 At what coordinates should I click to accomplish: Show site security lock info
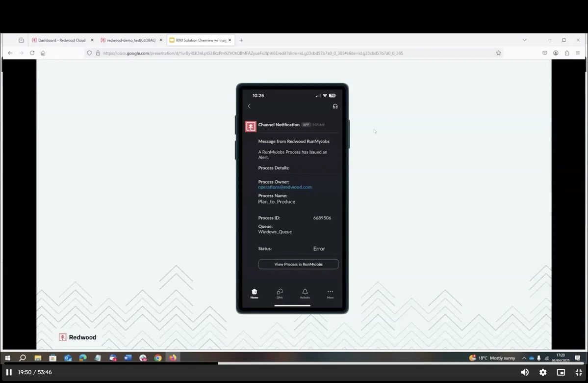tap(98, 53)
